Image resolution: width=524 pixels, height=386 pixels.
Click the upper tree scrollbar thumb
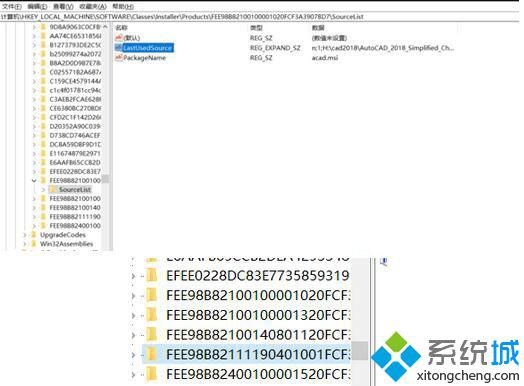coord(105,179)
